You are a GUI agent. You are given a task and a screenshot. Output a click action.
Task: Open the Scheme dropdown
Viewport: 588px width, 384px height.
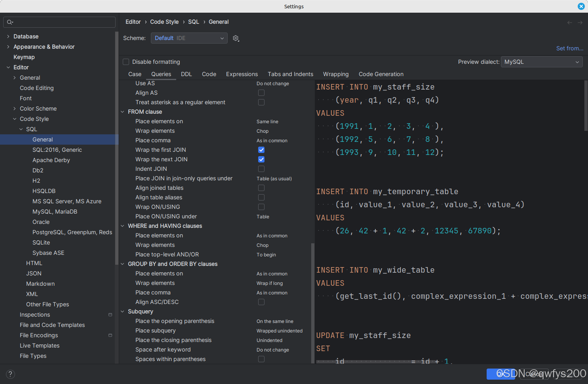189,38
